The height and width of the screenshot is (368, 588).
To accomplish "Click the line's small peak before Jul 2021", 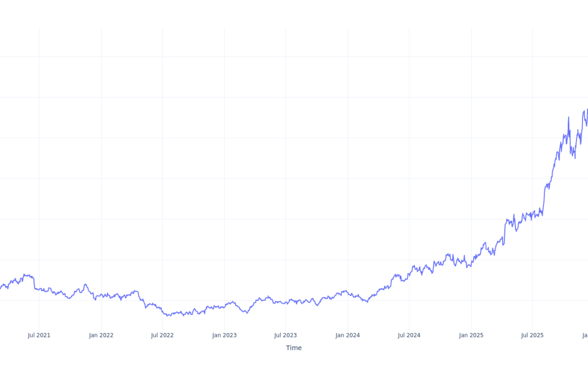I will tap(25, 275).
